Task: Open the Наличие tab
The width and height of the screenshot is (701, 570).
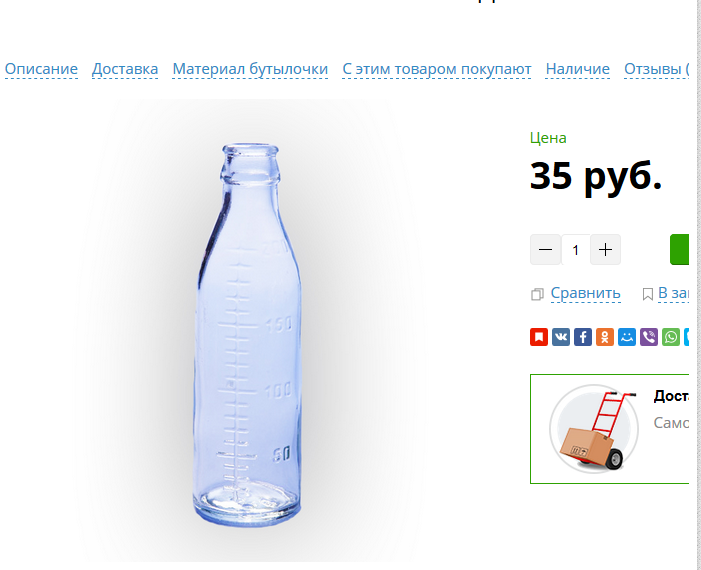Action: tap(578, 69)
